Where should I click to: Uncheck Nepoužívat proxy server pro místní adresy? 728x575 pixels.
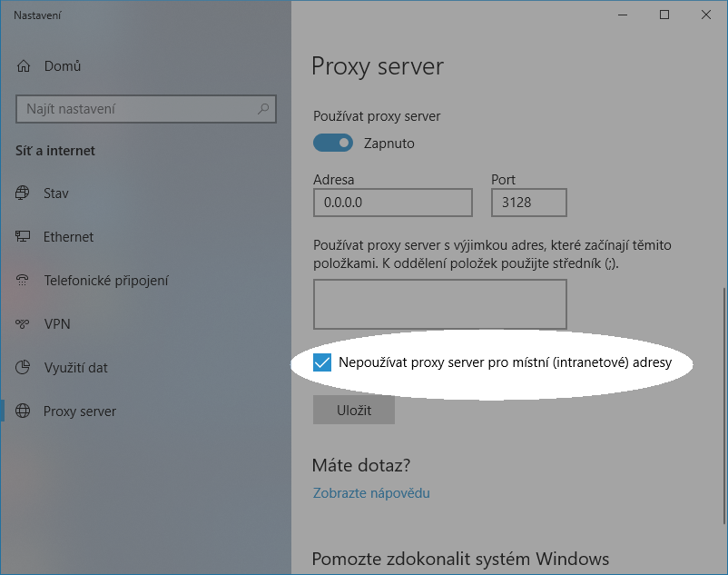(322, 362)
